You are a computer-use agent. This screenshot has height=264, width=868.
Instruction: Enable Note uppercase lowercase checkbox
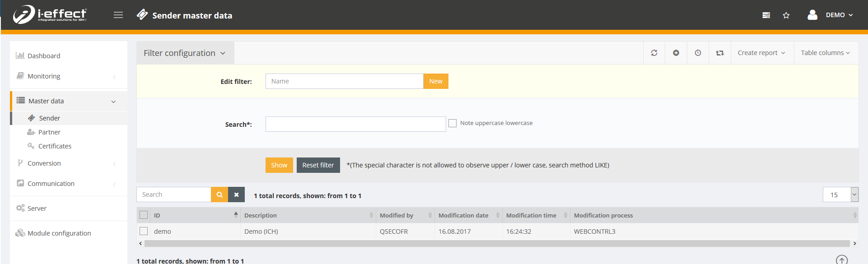point(453,123)
